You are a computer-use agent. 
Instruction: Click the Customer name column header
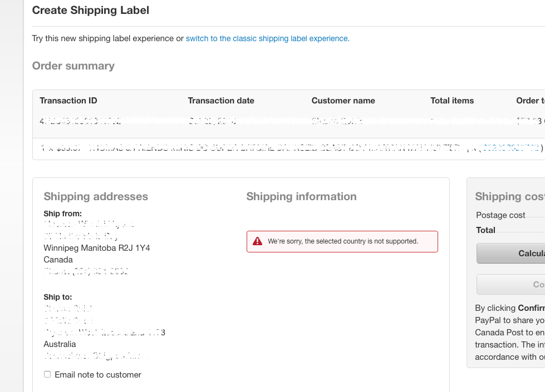[343, 101]
